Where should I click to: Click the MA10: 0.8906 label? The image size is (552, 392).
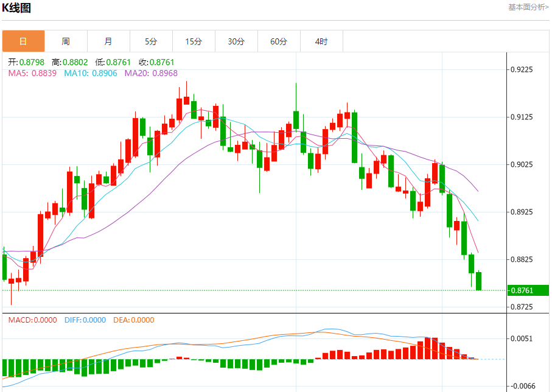tap(91, 73)
